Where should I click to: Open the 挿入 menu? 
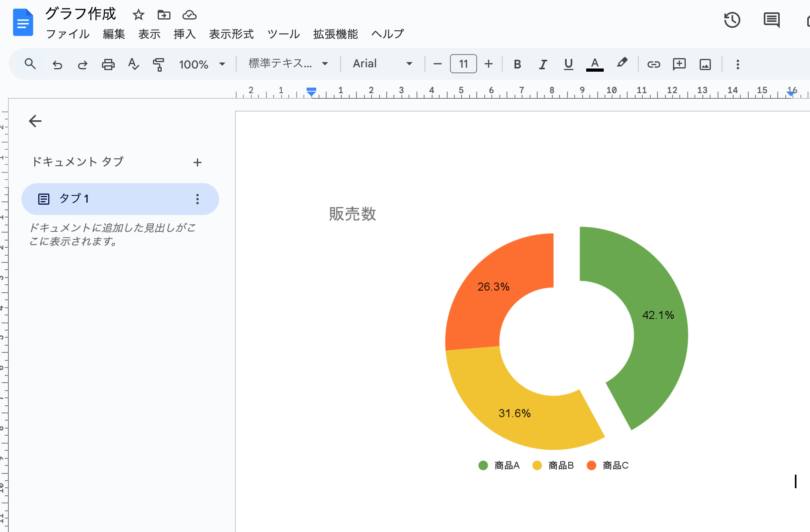[184, 34]
